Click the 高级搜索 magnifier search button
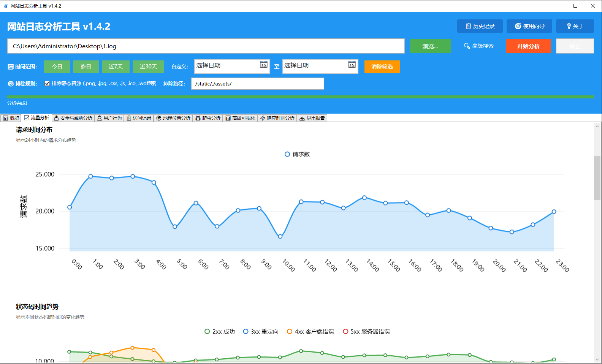This screenshot has height=364, width=602. click(478, 46)
